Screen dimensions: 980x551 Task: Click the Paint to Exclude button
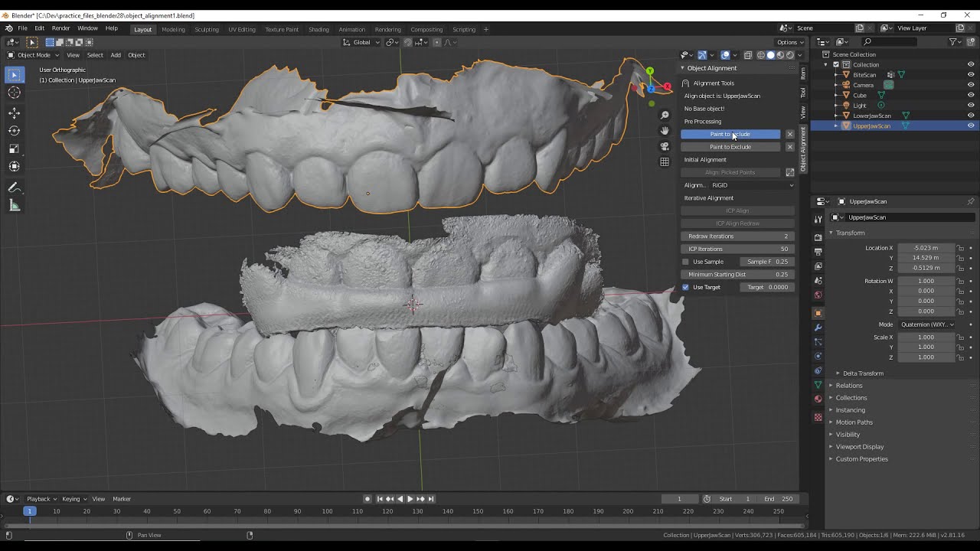coord(730,147)
